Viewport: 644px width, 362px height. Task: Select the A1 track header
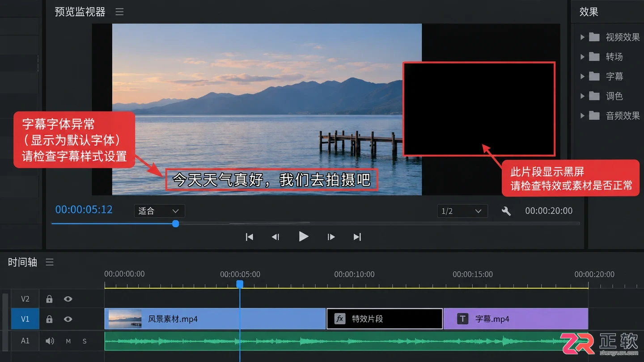[x=25, y=341]
